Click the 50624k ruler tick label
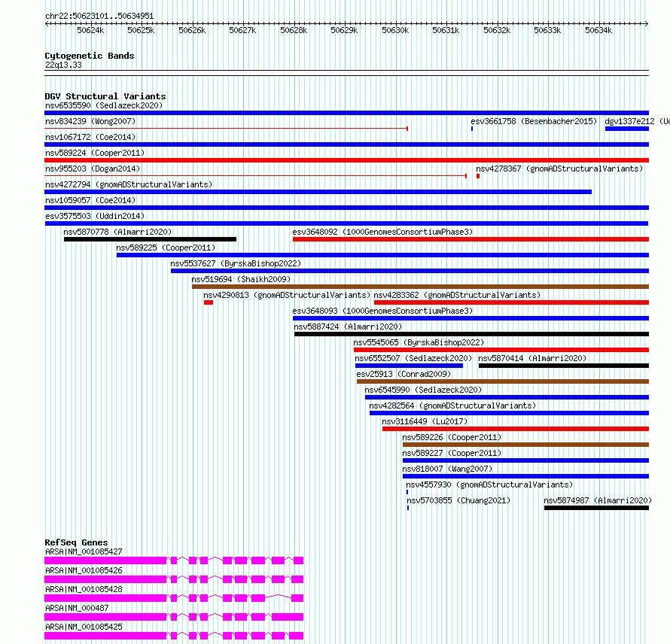This screenshot has width=670, height=644. coord(90,30)
